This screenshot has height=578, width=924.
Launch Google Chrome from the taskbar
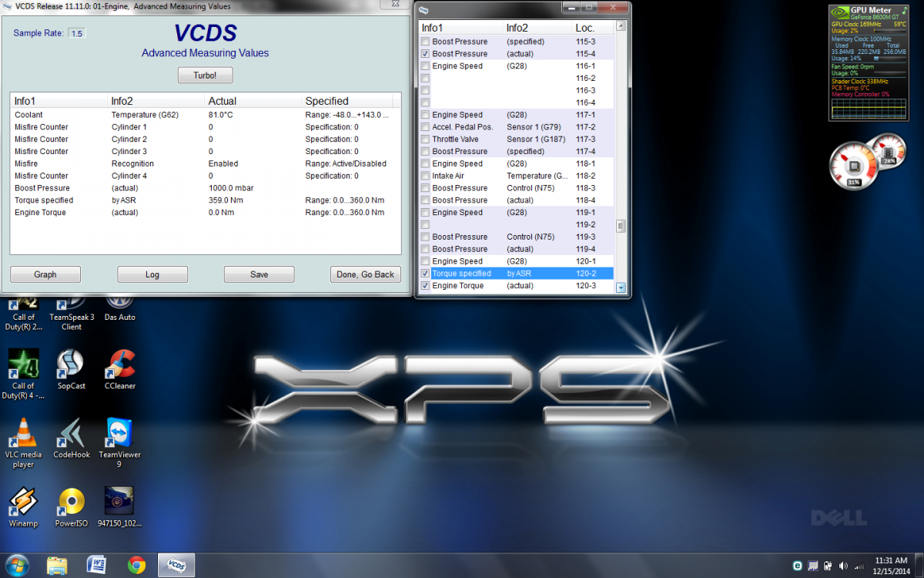[x=137, y=566]
